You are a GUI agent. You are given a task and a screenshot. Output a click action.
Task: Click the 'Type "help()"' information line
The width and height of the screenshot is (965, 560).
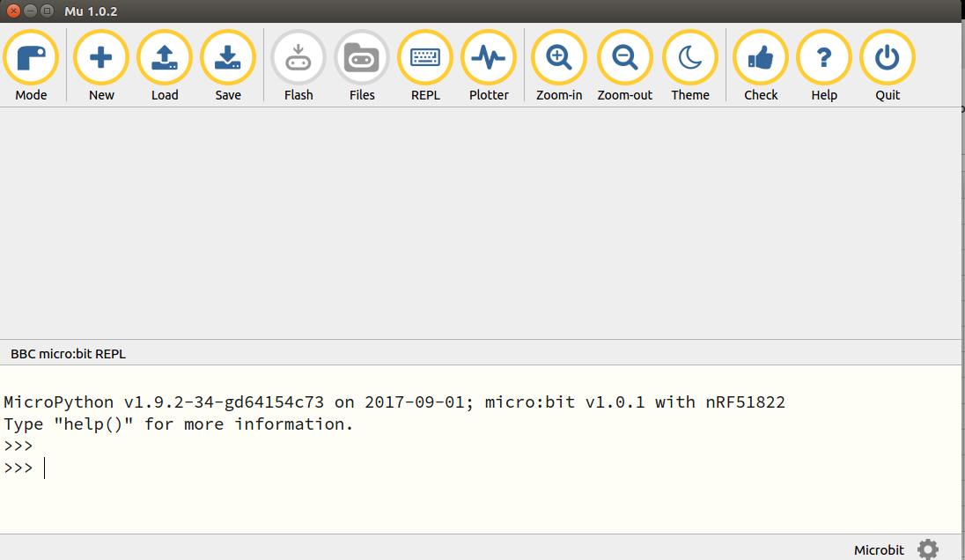[179, 424]
